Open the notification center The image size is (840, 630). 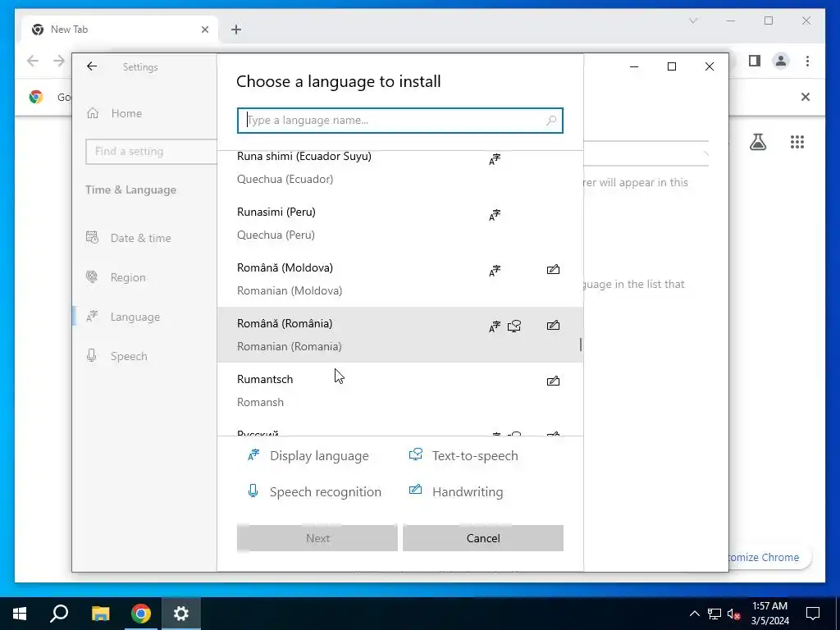point(813,614)
